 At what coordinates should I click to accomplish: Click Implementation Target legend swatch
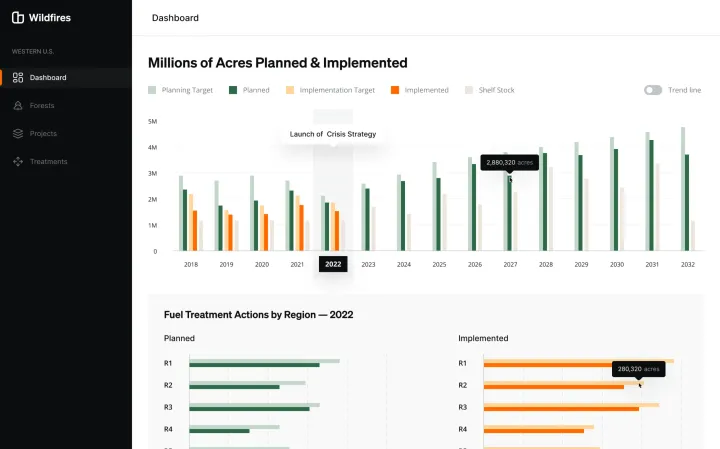click(x=290, y=90)
